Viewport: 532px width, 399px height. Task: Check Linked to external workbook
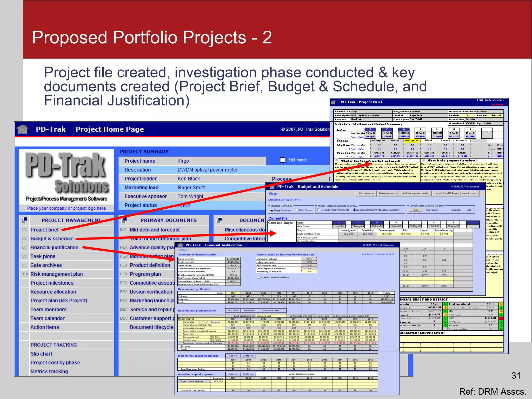click(x=259, y=277)
